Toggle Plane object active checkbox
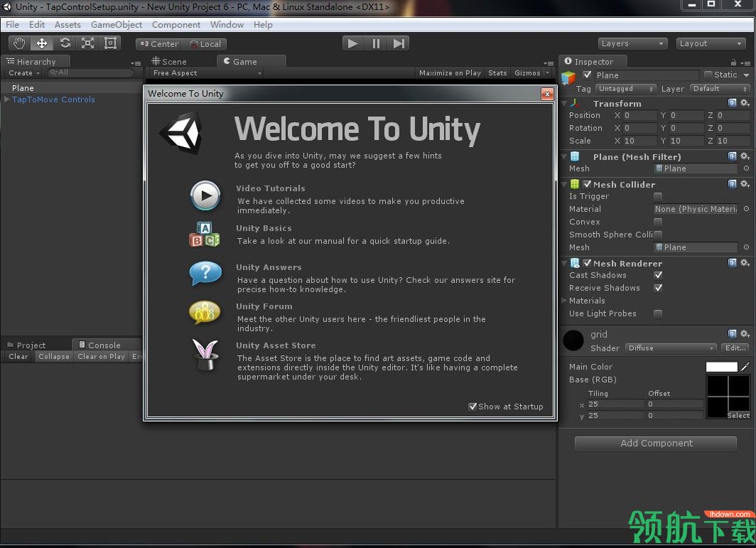The image size is (756, 548). point(587,75)
